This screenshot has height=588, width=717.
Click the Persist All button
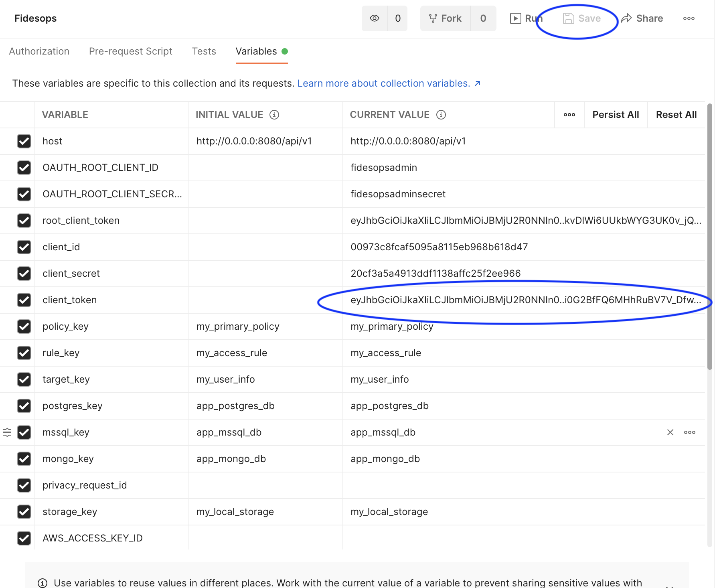[616, 115]
